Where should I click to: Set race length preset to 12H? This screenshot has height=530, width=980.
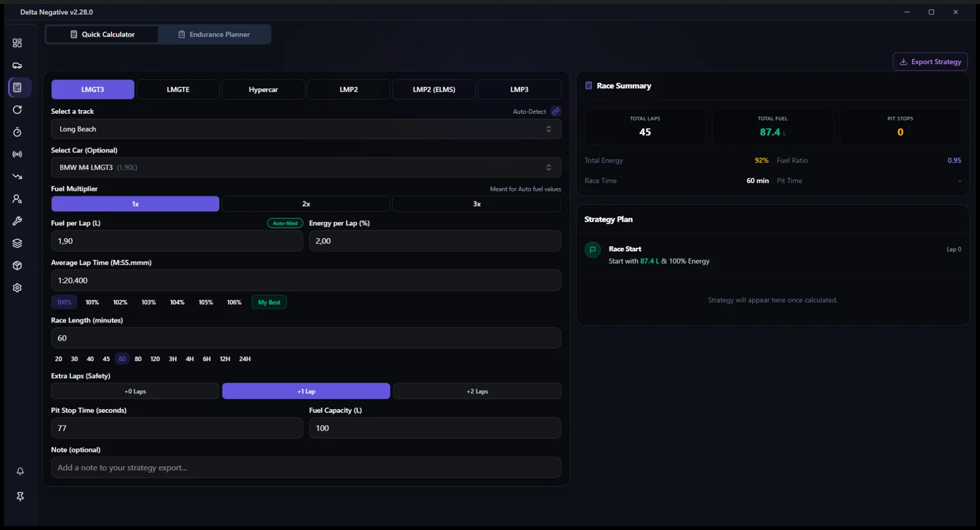click(225, 359)
